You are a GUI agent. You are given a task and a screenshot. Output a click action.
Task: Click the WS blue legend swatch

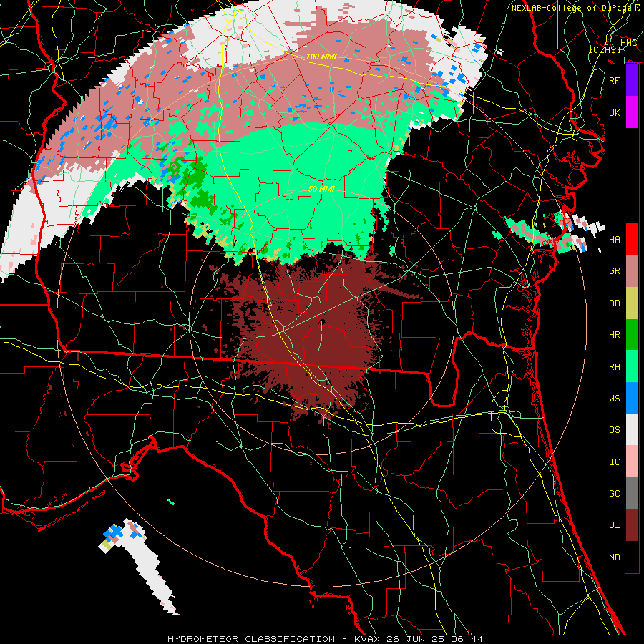(x=632, y=398)
